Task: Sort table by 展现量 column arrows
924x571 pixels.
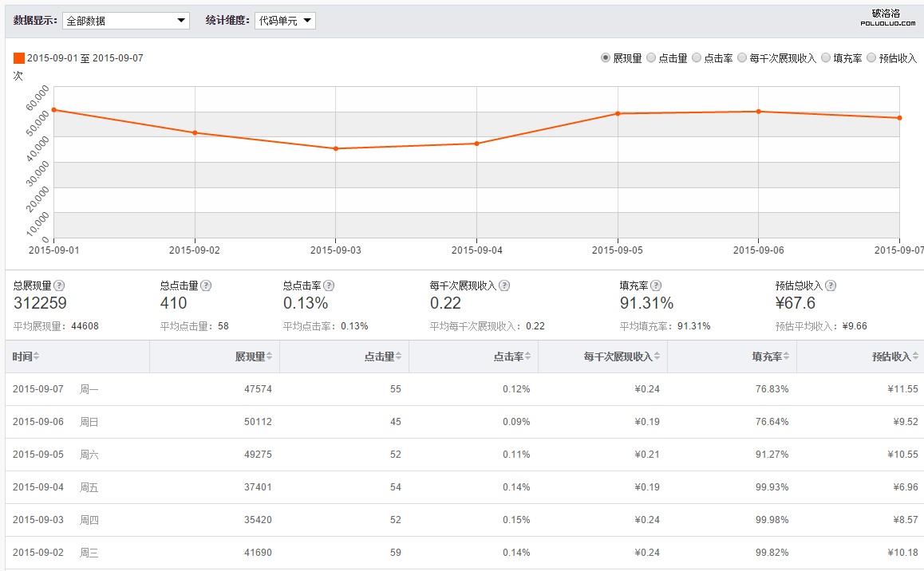Action: click(269, 357)
